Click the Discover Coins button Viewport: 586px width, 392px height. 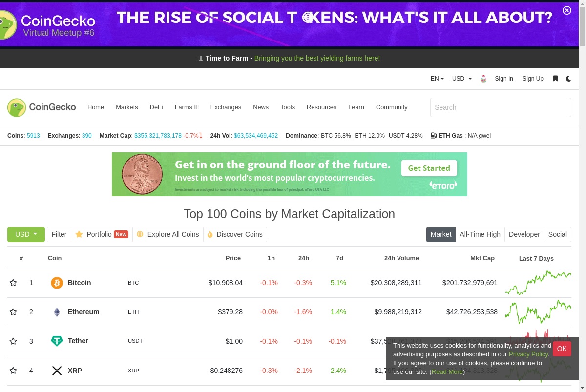pos(235,234)
